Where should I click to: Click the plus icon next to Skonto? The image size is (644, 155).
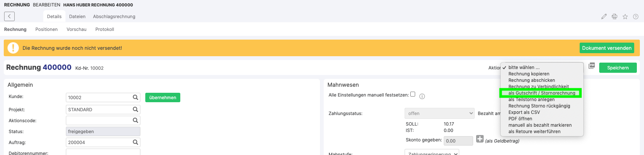[480, 139]
